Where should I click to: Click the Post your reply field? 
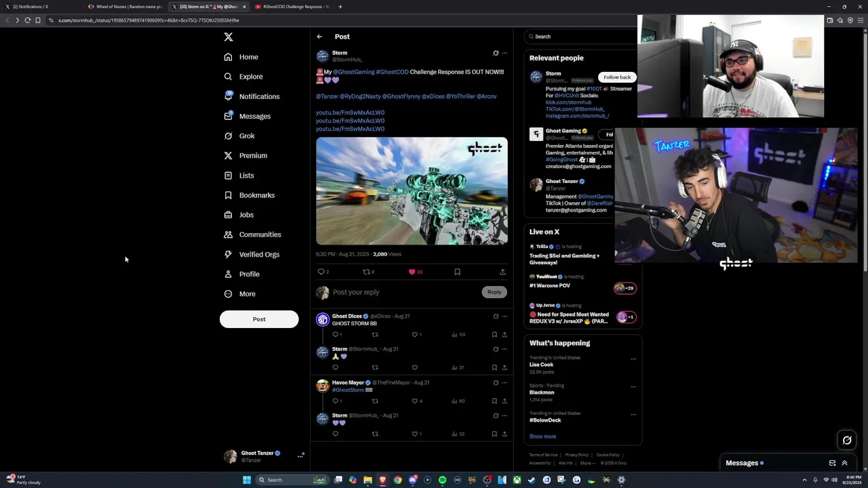point(406,292)
